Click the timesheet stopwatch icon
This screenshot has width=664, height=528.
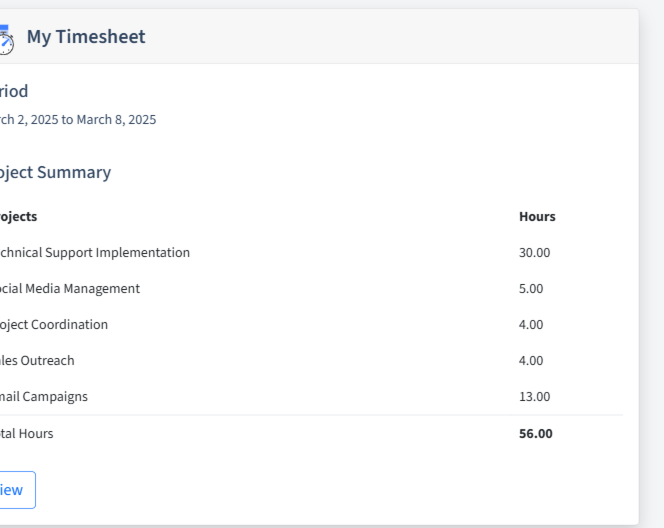tap(6, 39)
